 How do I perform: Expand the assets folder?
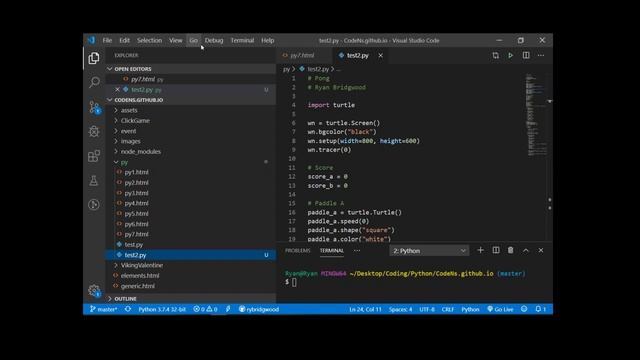tap(191, 110)
